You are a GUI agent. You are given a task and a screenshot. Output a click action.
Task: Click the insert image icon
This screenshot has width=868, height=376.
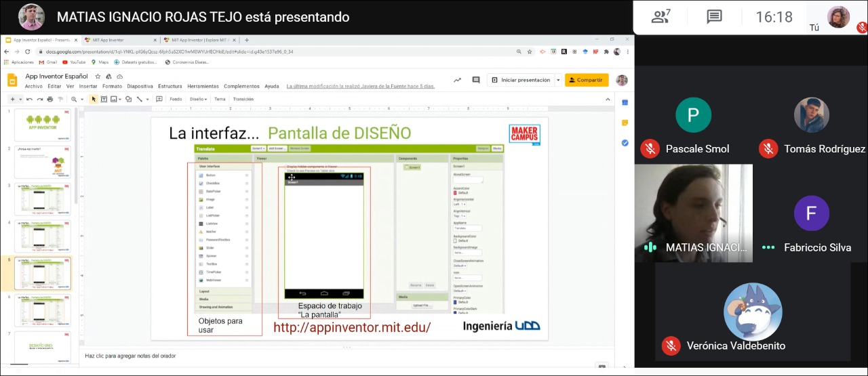(x=113, y=99)
